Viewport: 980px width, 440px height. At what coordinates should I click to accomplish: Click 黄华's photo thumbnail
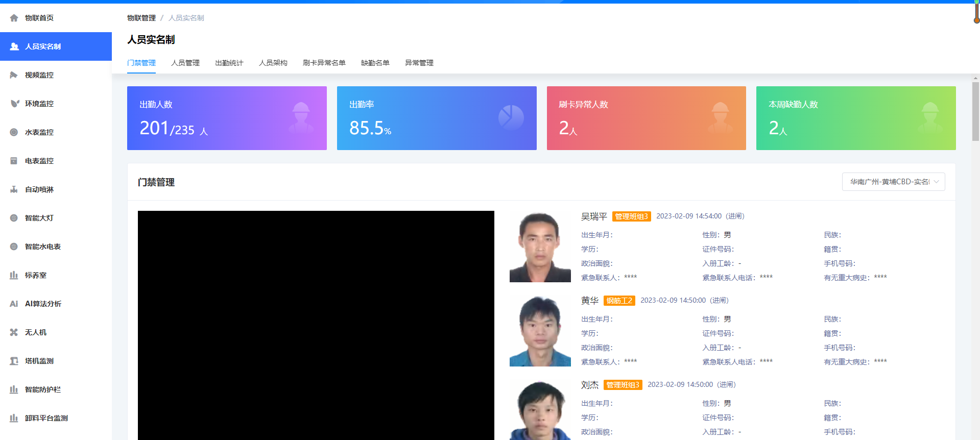tap(540, 331)
